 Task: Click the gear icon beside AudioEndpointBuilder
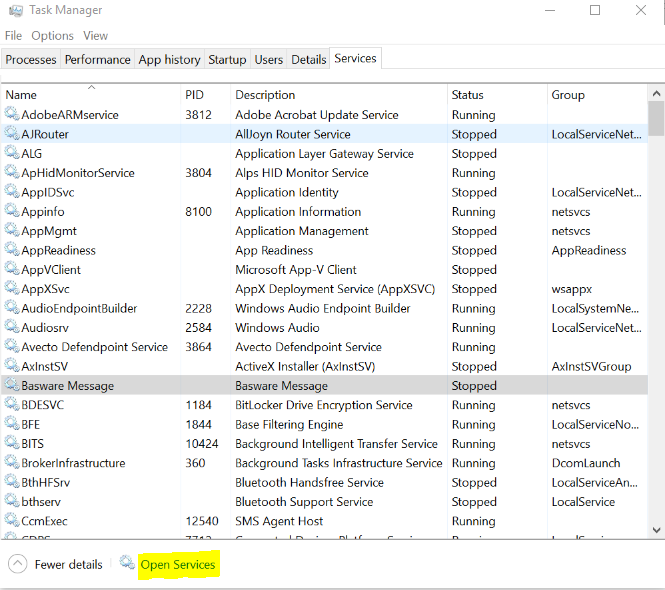[12, 308]
